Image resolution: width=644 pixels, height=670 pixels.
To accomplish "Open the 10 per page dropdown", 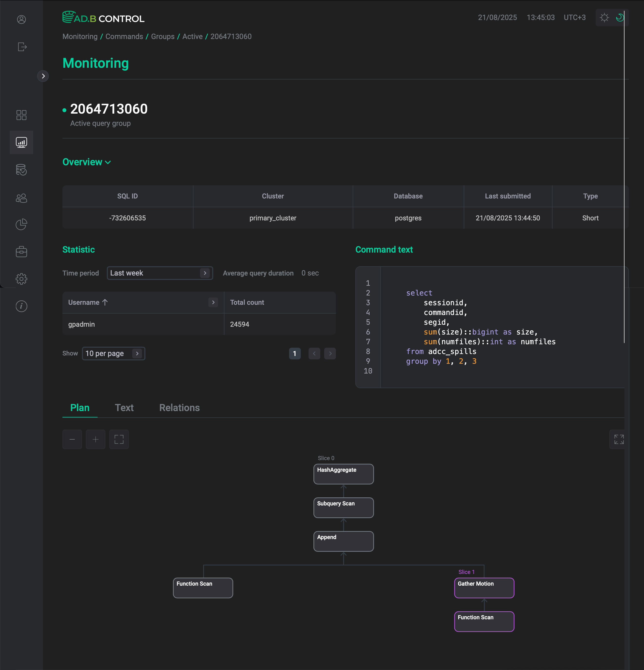I will pos(113,354).
